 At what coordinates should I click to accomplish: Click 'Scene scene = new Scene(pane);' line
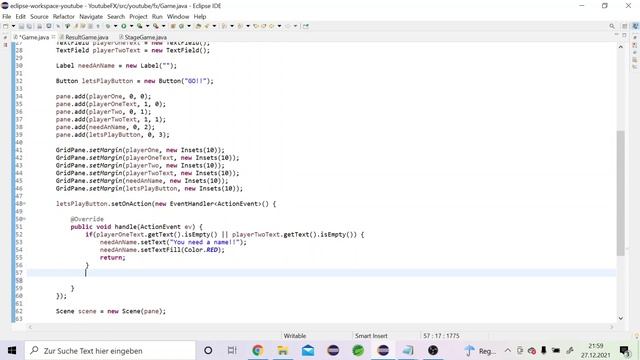[x=111, y=311]
